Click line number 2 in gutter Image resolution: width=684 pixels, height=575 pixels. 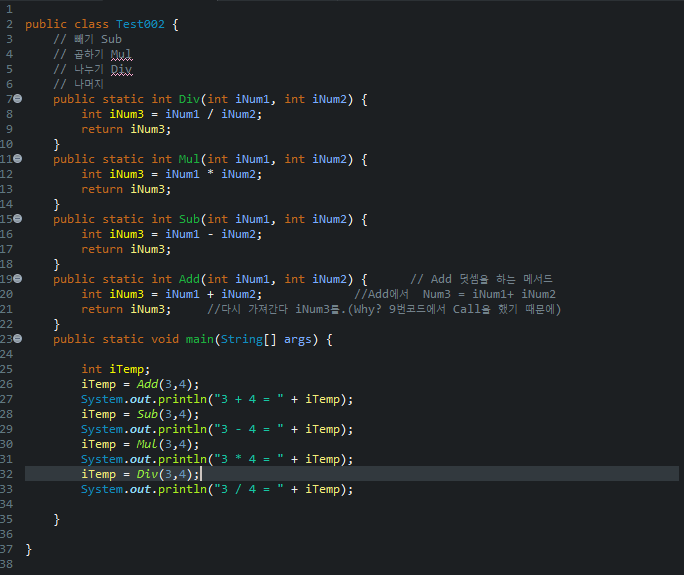pos(10,24)
